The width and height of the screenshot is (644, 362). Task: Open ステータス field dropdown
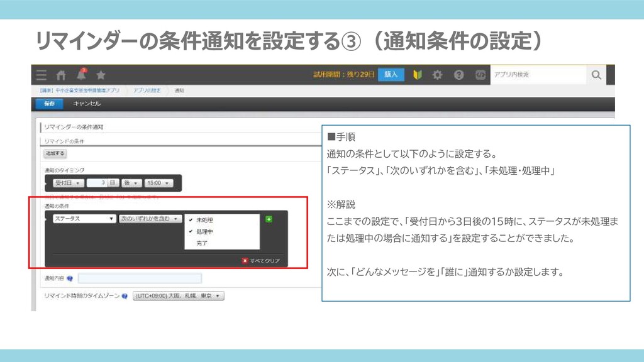[x=84, y=219]
